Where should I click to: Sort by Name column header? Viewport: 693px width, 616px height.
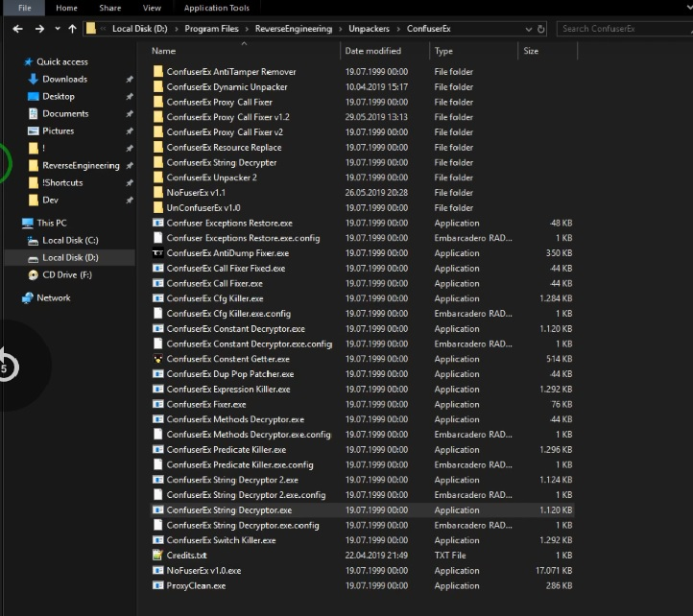(x=163, y=51)
